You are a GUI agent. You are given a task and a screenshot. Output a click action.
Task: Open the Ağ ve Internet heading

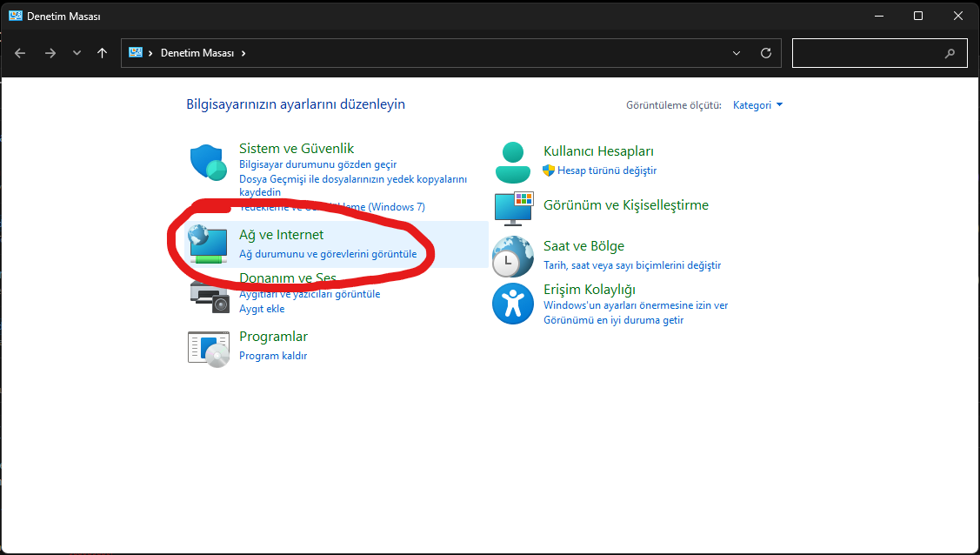(281, 234)
